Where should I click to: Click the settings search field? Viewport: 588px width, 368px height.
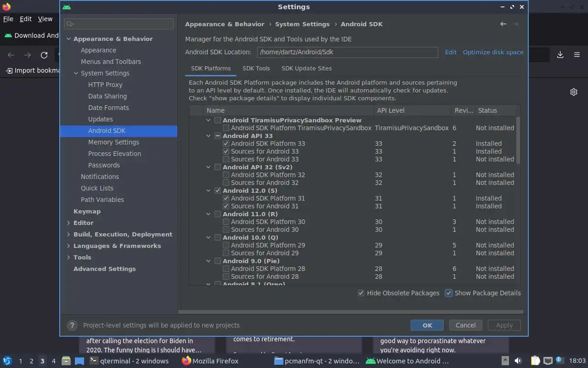point(119,23)
